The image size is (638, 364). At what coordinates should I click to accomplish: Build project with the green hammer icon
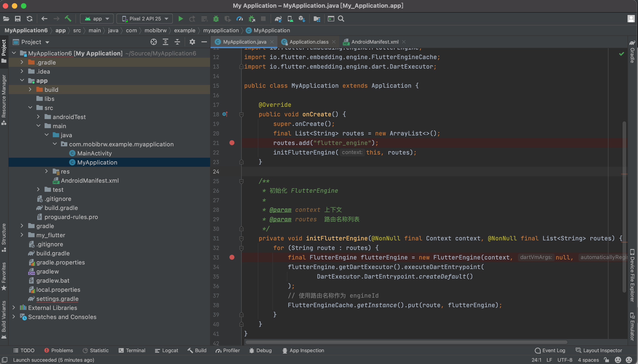(68, 19)
